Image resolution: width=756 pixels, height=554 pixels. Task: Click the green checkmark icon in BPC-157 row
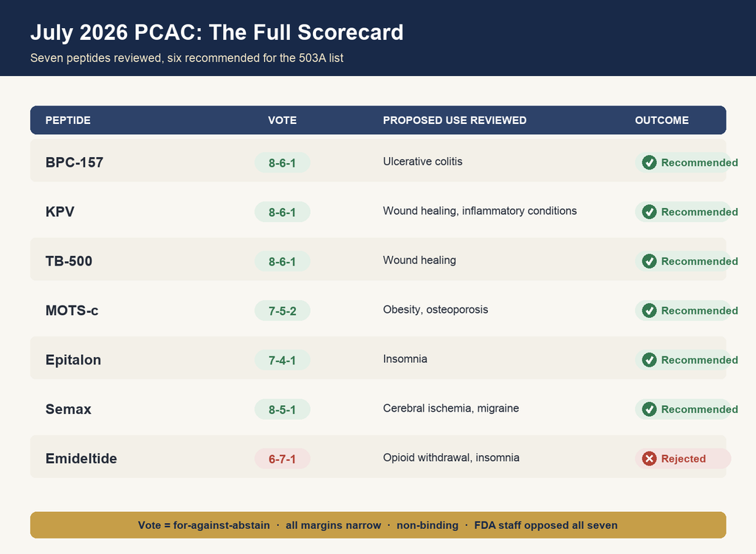tap(649, 162)
